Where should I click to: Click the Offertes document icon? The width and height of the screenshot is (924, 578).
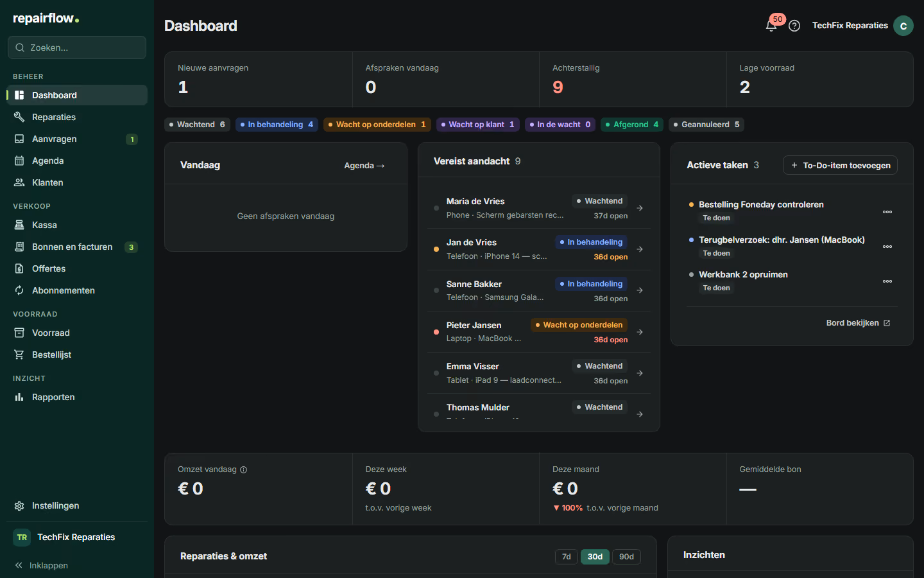point(19,268)
